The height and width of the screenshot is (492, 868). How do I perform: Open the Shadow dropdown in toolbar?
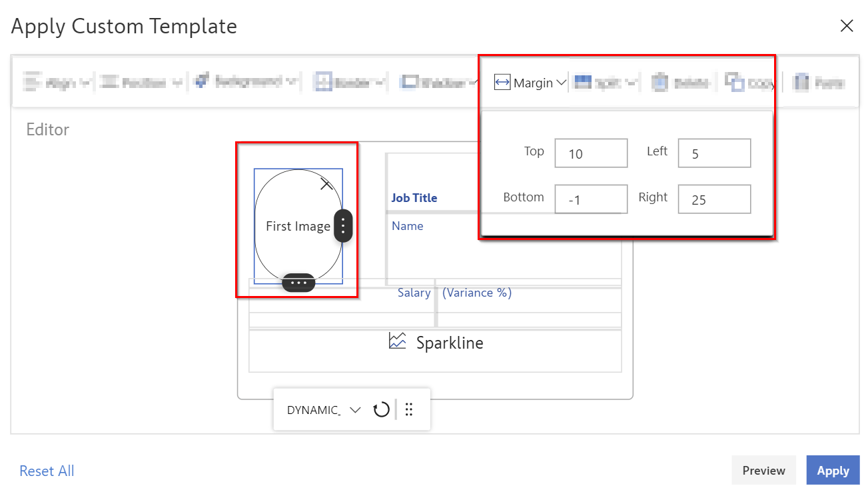[439, 83]
